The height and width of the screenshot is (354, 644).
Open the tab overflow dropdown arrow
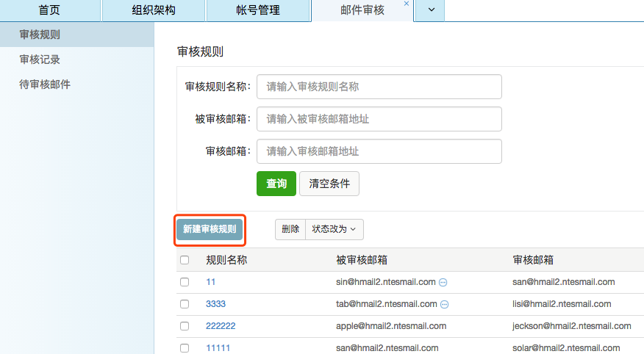point(431,10)
